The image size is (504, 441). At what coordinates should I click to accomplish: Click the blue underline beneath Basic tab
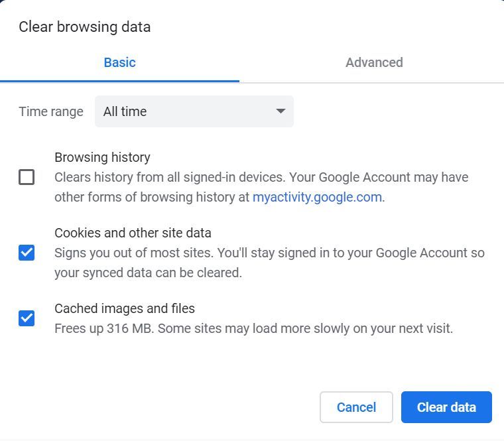[x=119, y=82]
